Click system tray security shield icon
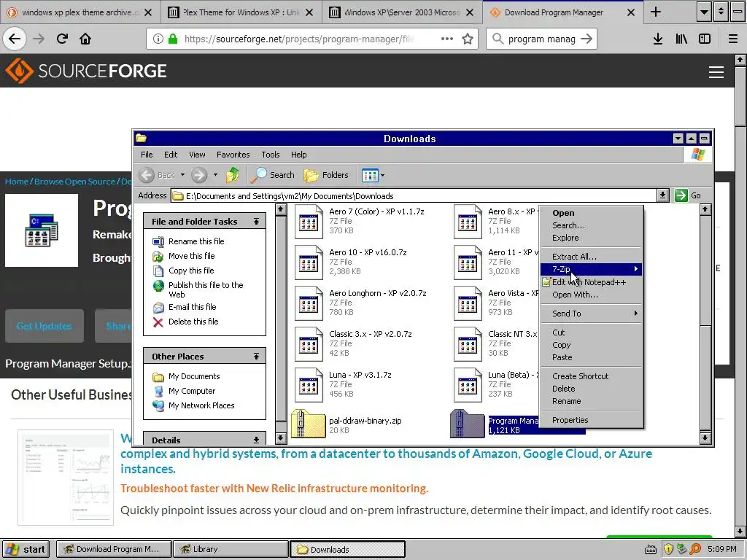Viewport: 747px width, 560px height. pos(668,549)
